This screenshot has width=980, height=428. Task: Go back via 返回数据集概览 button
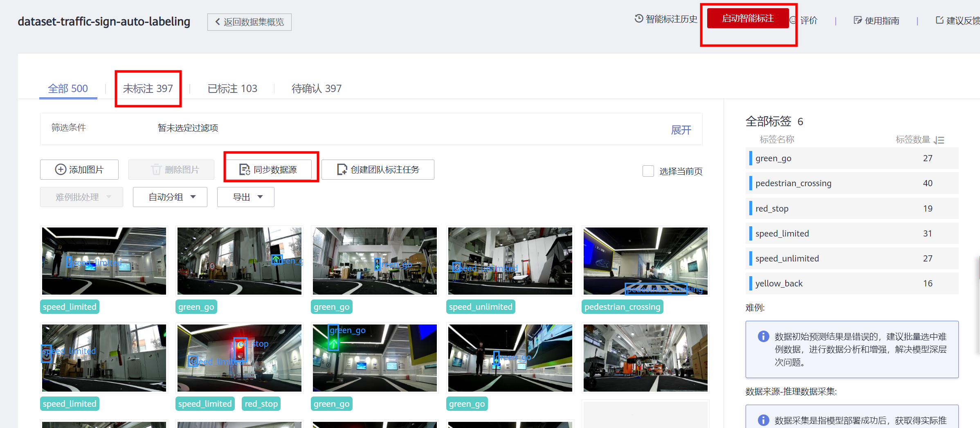[x=249, y=22]
